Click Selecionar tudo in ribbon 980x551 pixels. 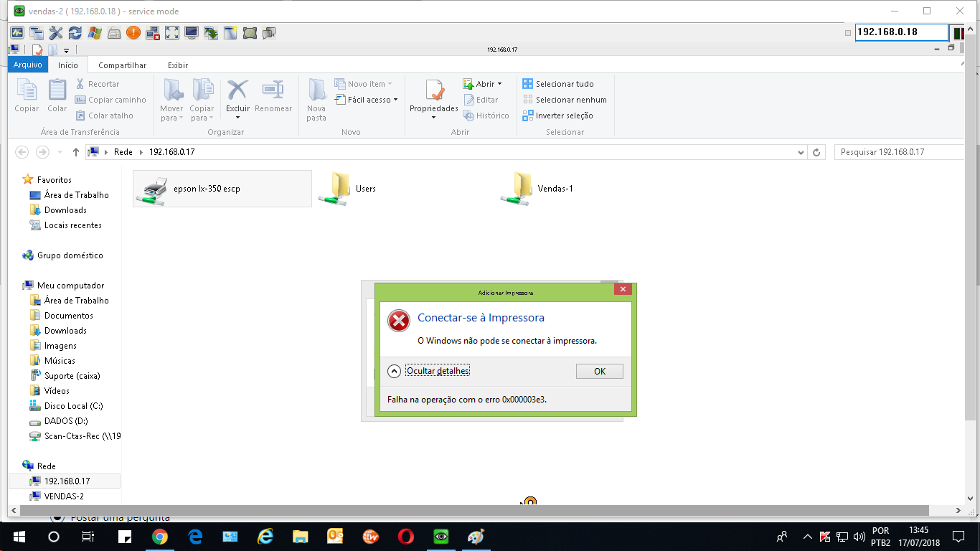coord(558,84)
